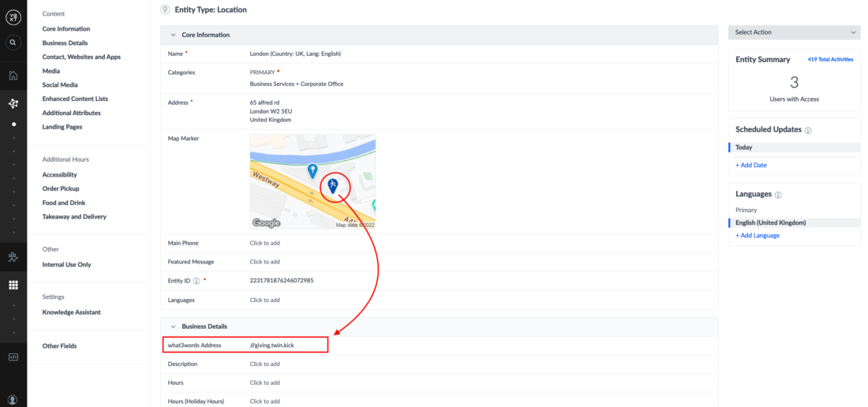Click to add Holiday Hours
This screenshot has height=407, width=868.
[x=264, y=401]
